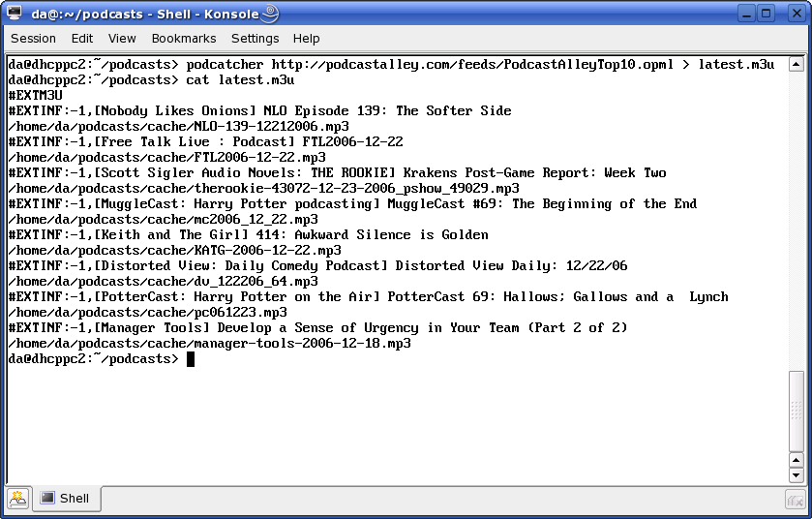Open the View menu
812x519 pixels.
[x=122, y=39]
